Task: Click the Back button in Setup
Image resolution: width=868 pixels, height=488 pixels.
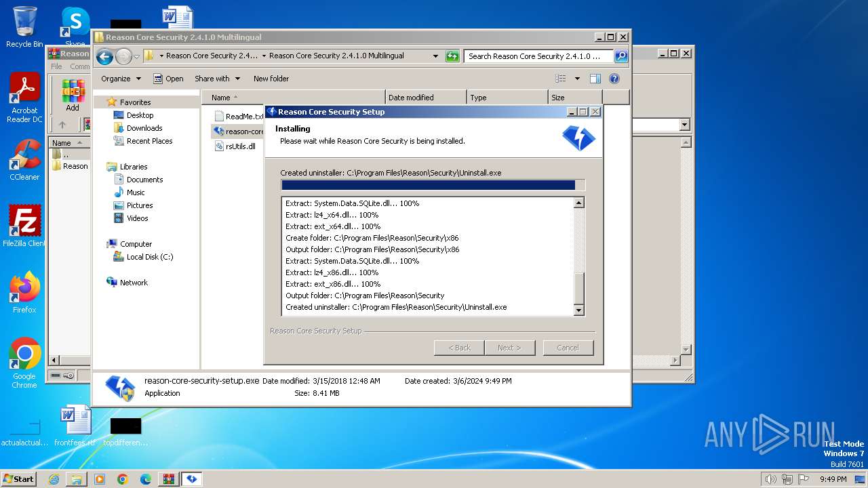Action: pyautogui.click(x=459, y=348)
